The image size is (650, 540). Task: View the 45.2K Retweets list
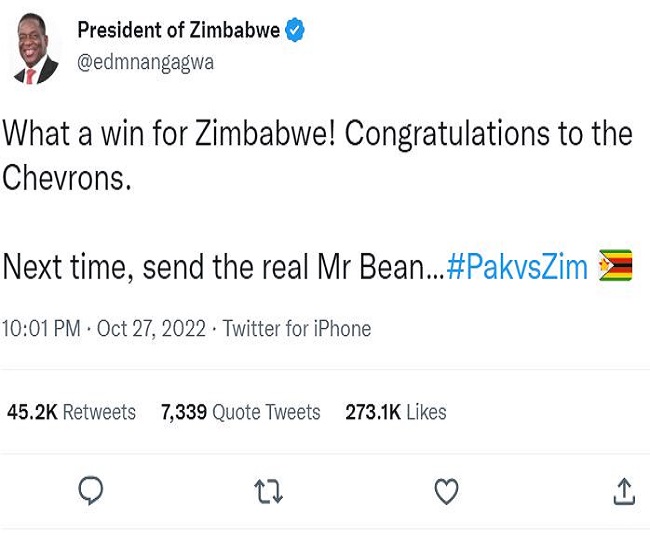[71, 412]
